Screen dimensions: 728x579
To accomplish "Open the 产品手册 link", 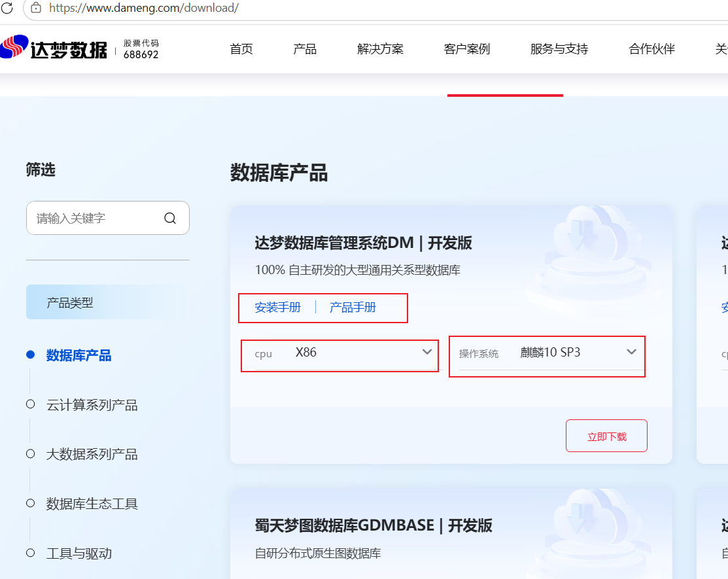I will pos(353,307).
